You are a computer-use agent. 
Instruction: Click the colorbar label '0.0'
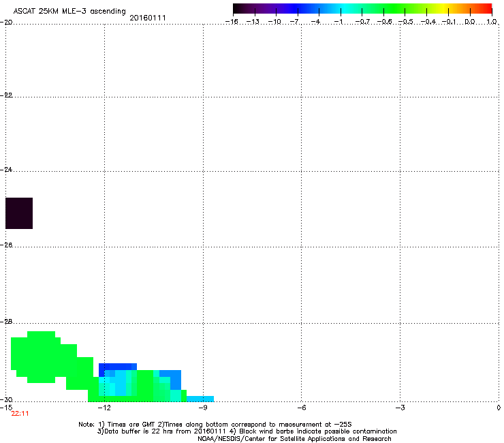470,22
